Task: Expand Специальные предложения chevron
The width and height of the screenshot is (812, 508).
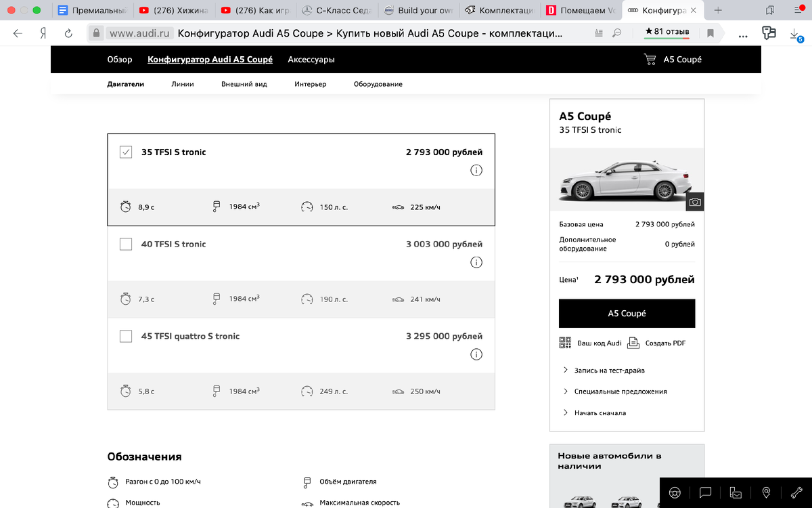Action: 565,391
